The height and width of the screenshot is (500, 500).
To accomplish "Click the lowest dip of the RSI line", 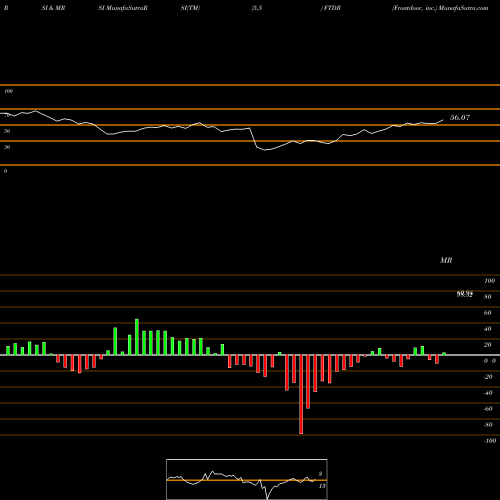I will [x=266, y=150].
